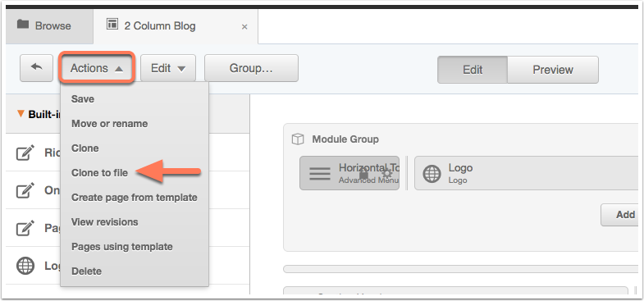Click the Module Group label
Image resolution: width=644 pixels, height=301 pixels.
(x=345, y=139)
